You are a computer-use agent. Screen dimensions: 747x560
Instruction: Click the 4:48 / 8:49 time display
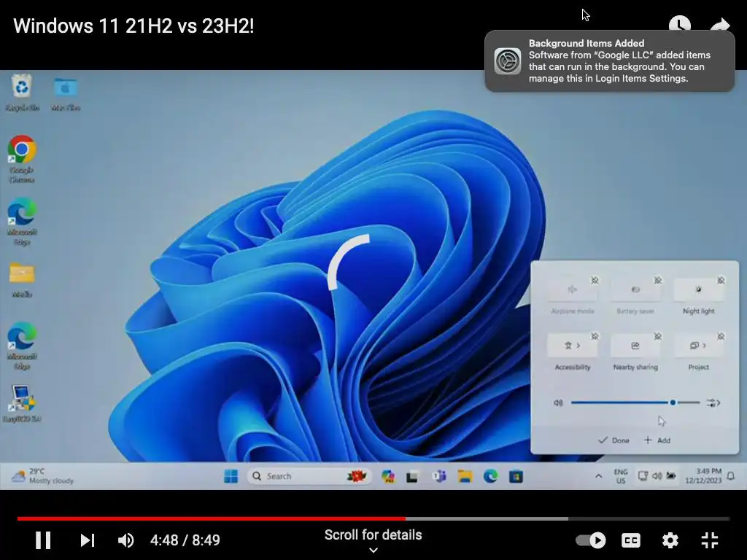185,540
